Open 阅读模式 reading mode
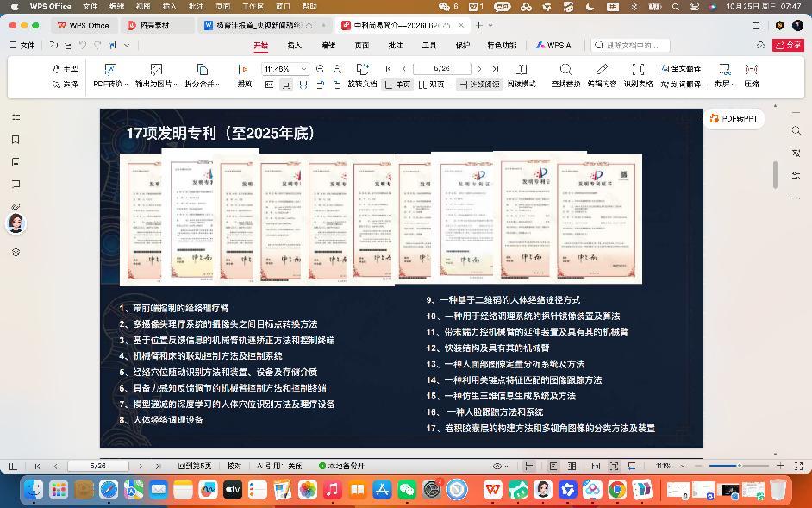 tap(522, 76)
